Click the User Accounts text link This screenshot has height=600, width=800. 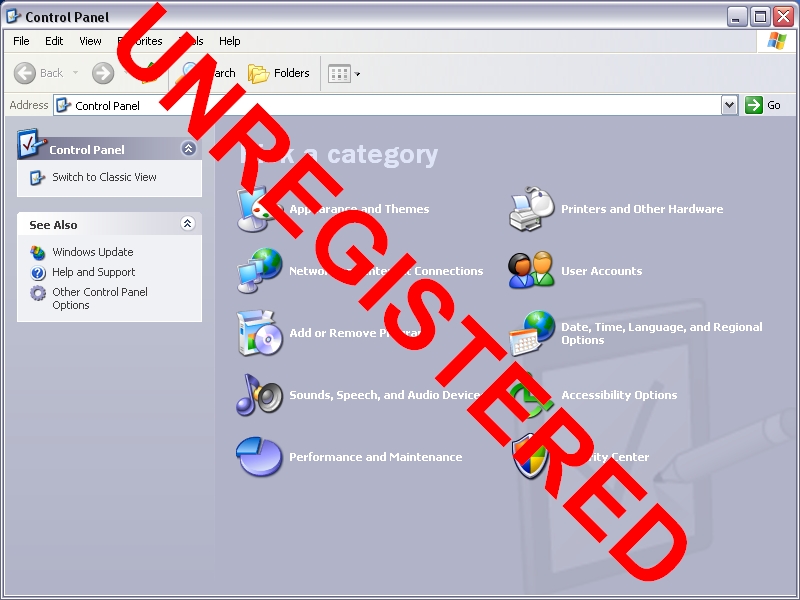coord(602,271)
